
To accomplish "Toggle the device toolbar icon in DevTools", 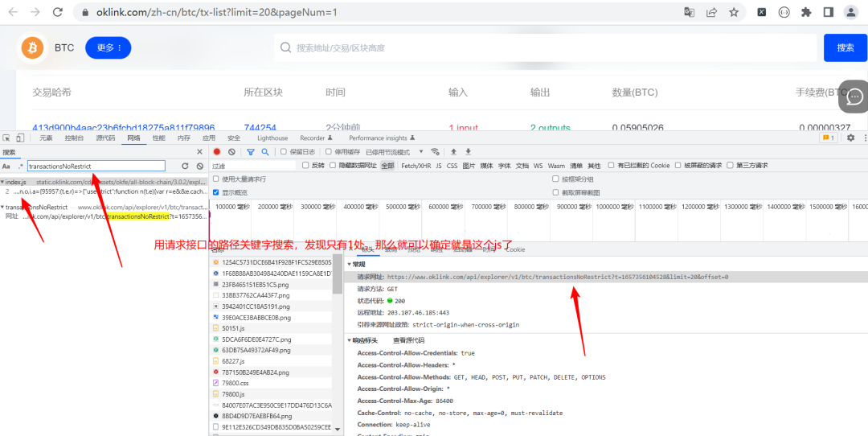I will 20,138.
